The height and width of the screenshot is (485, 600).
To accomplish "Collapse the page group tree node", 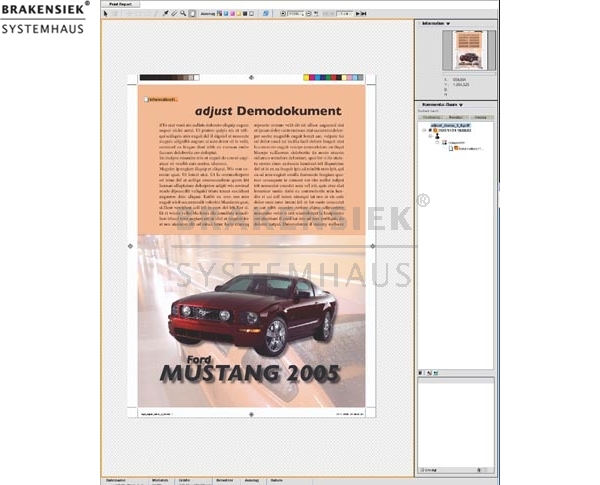I will point(437,142).
